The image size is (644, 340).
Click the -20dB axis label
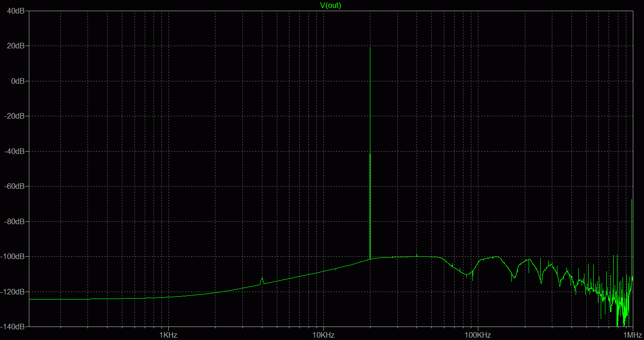(15, 116)
